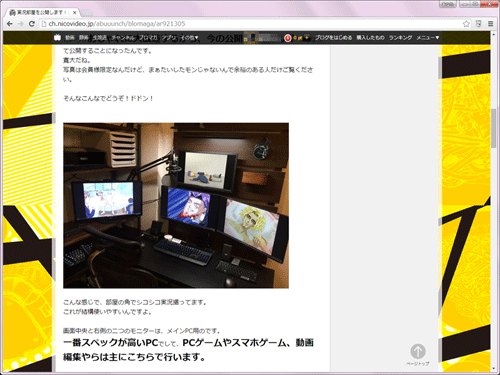500x375 pixels.
Task: Click the scrollbar down arrow
Action: coord(494,368)
